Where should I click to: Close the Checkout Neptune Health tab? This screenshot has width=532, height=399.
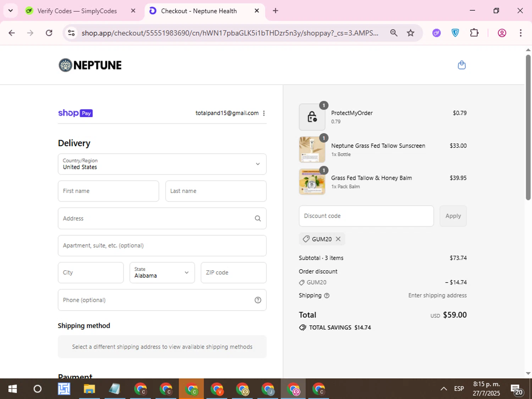[257, 11]
